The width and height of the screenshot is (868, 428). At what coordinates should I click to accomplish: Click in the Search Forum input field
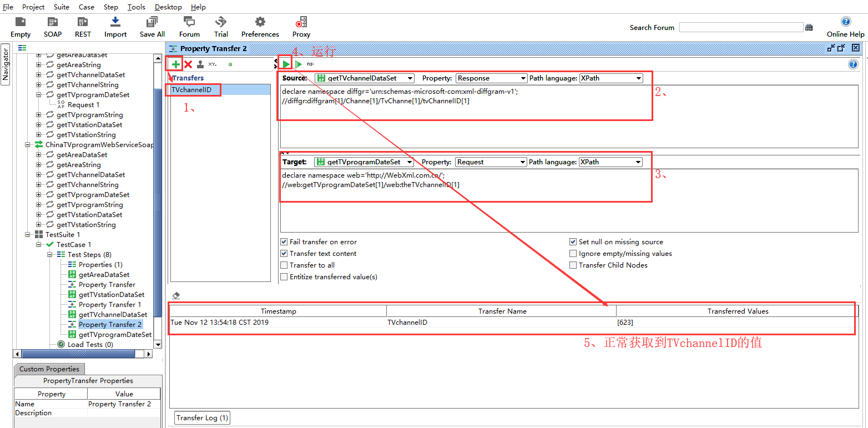(x=741, y=27)
